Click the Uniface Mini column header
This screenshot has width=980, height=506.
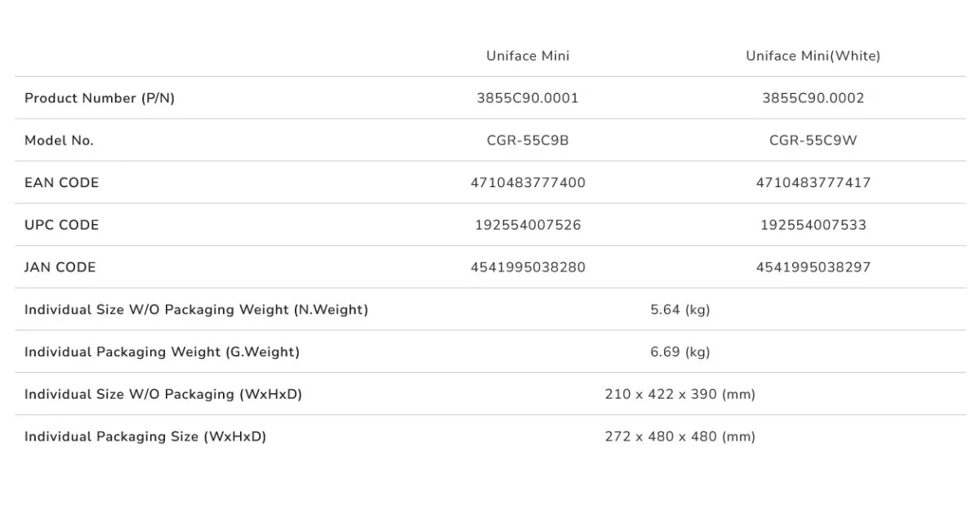click(528, 56)
